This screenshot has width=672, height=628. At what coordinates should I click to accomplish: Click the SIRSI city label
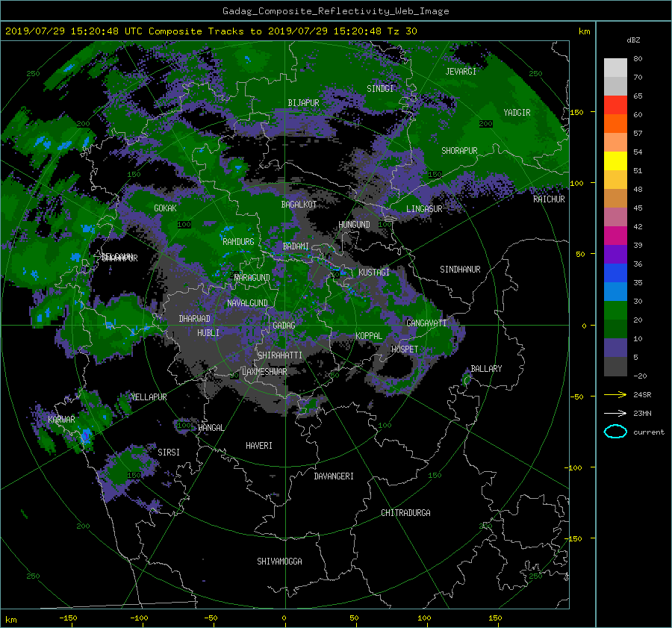pos(169,453)
